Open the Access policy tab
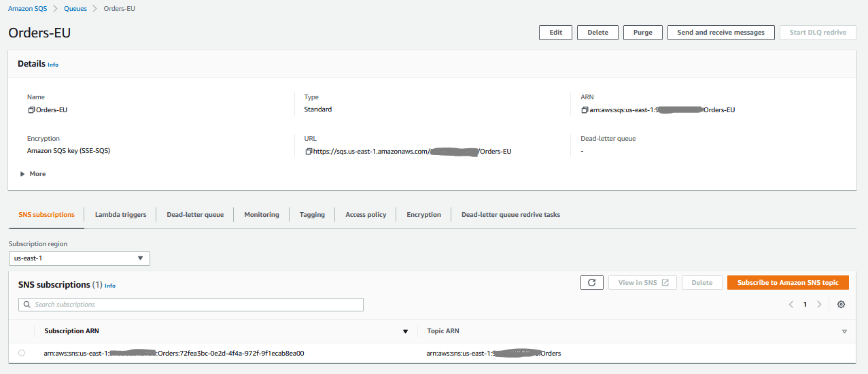Image resolution: width=868 pixels, height=374 pixels. click(x=366, y=215)
